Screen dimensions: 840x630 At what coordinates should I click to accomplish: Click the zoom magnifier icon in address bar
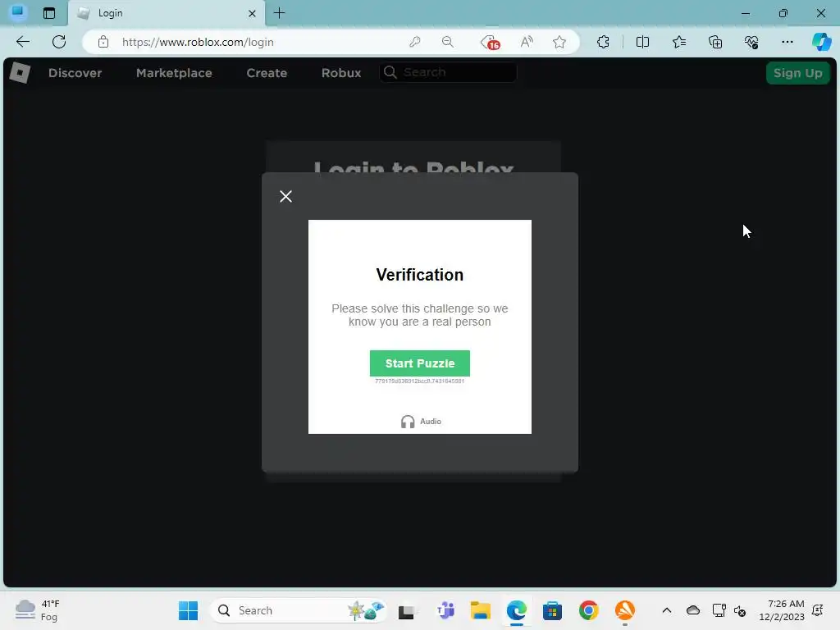coord(448,42)
